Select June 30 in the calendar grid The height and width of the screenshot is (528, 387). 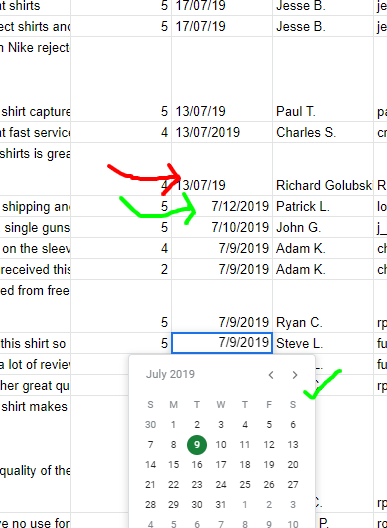pos(150,425)
